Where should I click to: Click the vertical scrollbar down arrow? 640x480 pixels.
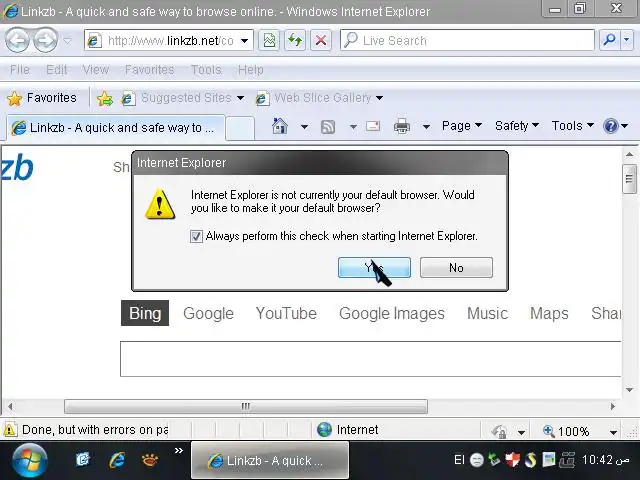(629, 390)
